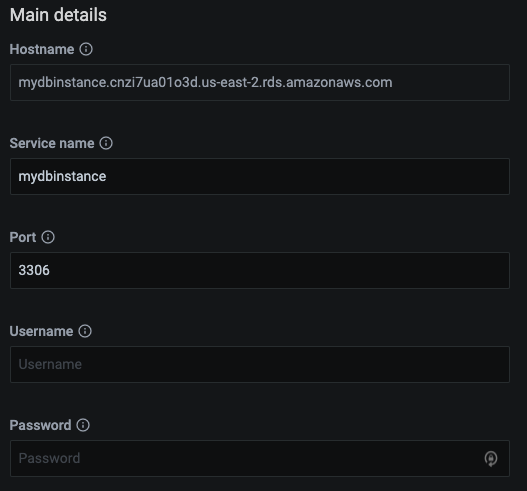Click the Hostname info icon

pos(86,49)
